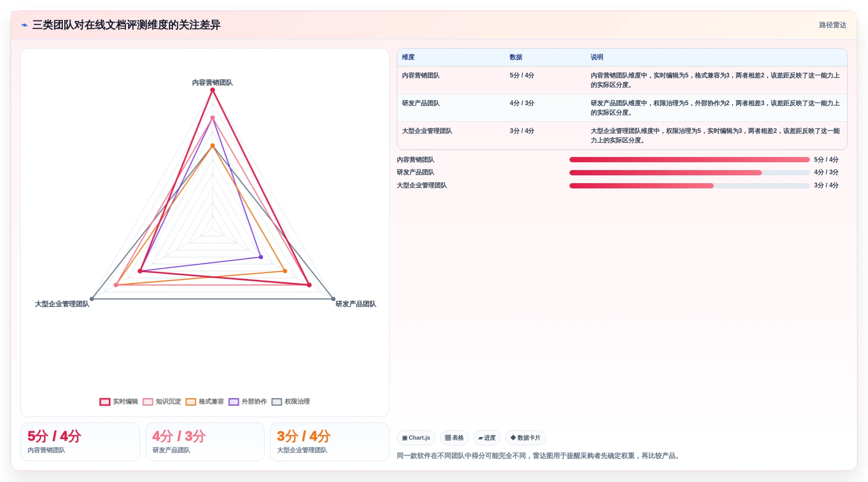
Task: Click the lightning icon beside the page title
Action: (x=24, y=25)
